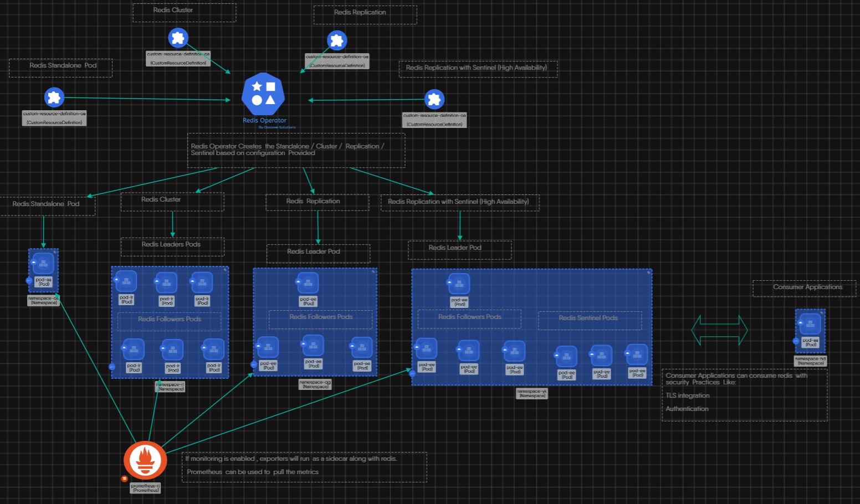Select leftmost follower pod in namespace-qg

tap(268, 347)
